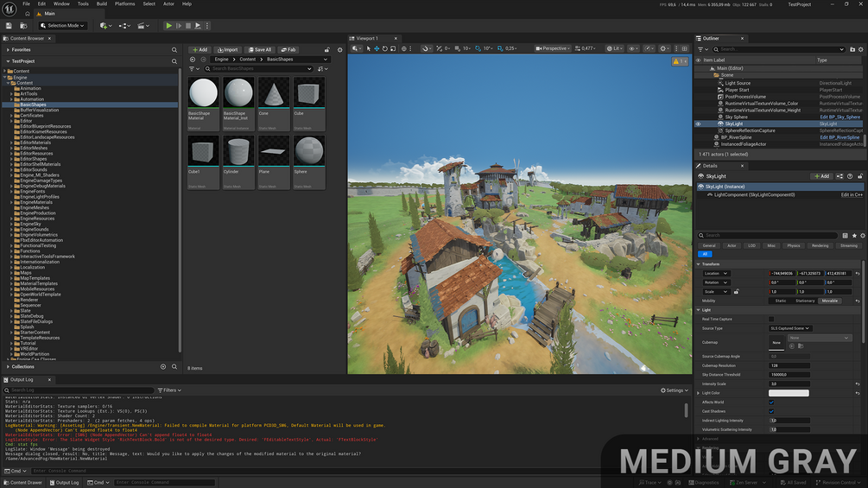Select the StarterContent folder in the tree
Screen dimensions: 868x488
[x=35, y=333]
